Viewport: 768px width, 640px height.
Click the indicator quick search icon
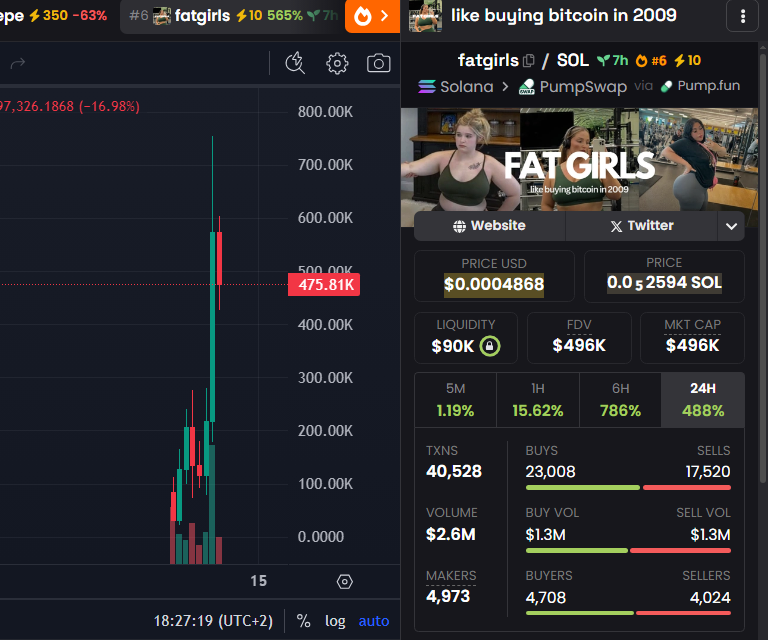(294, 64)
